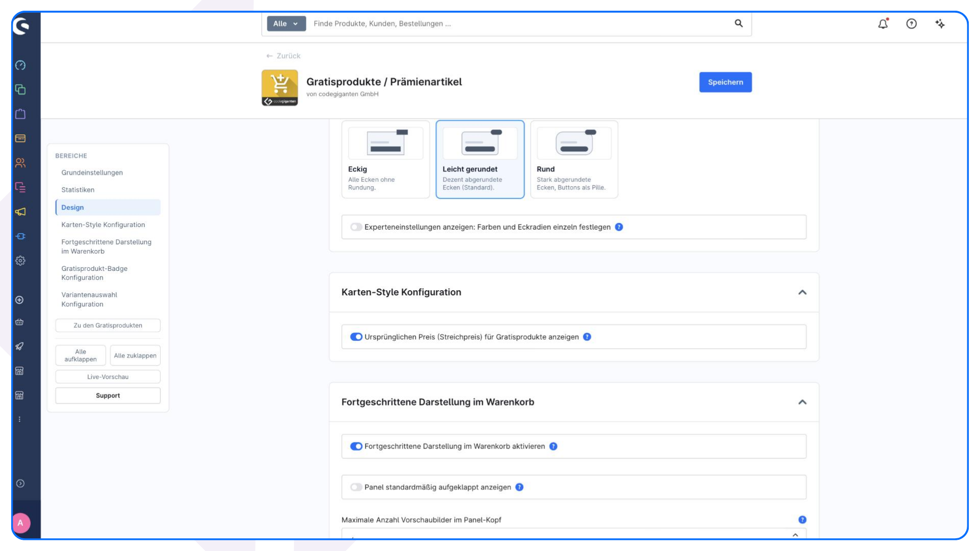Open the Content list icon in sidebar
The height and width of the screenshot is (551, 980).
[x=20, y=187]
